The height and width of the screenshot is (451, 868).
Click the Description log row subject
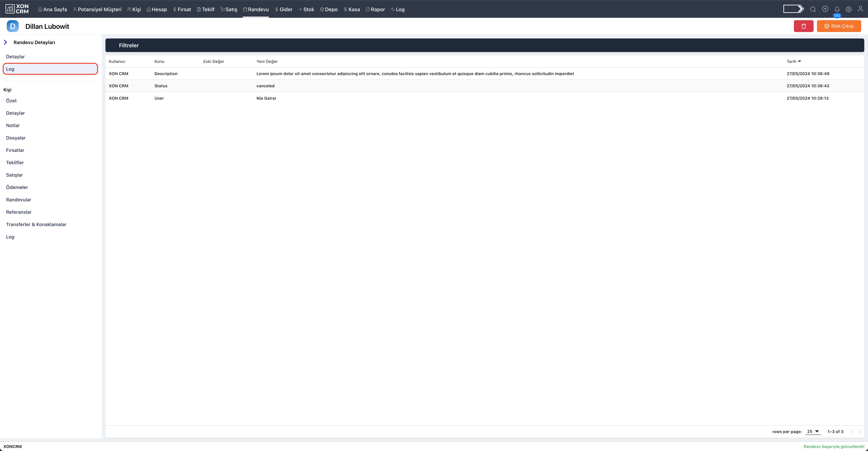(x=166, y=73)
